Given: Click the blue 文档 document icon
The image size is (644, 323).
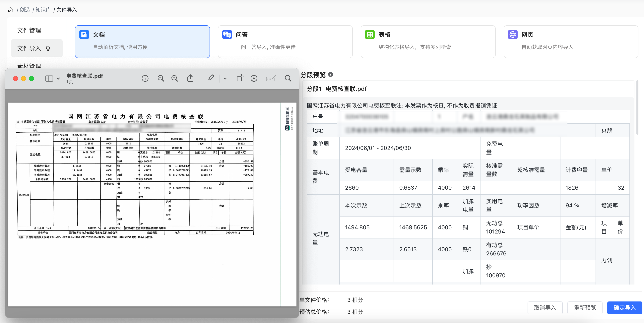Looking at the screenshot, I should [84, 34].
